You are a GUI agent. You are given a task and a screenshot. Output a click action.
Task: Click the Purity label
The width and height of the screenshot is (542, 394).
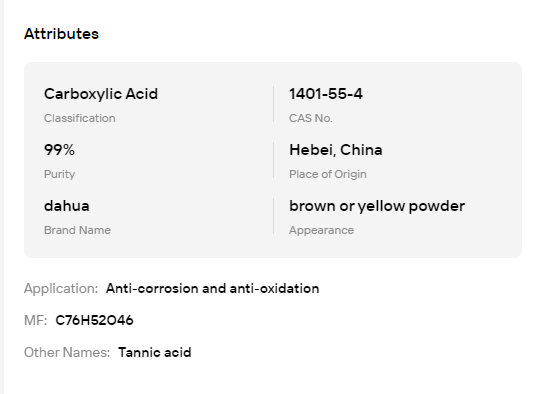coord(59,174)
